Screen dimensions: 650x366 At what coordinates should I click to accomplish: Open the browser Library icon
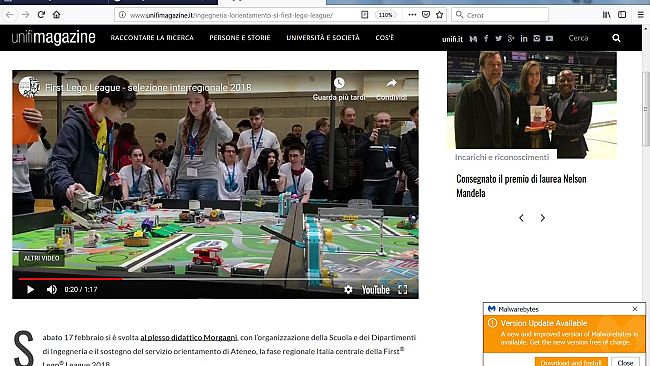pos(606,15)
